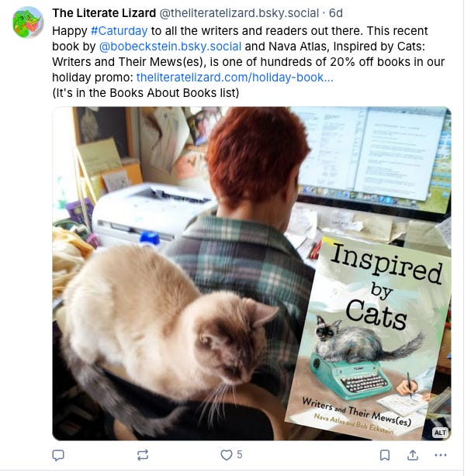Open the three-dot more options menu

[x=441, y=455]
